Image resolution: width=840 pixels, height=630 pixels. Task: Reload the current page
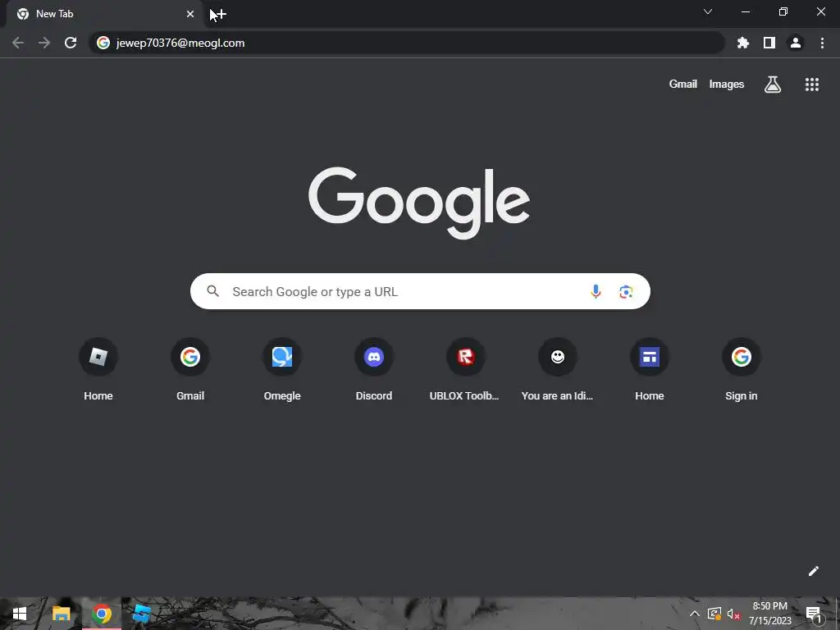tap(71, 43)
